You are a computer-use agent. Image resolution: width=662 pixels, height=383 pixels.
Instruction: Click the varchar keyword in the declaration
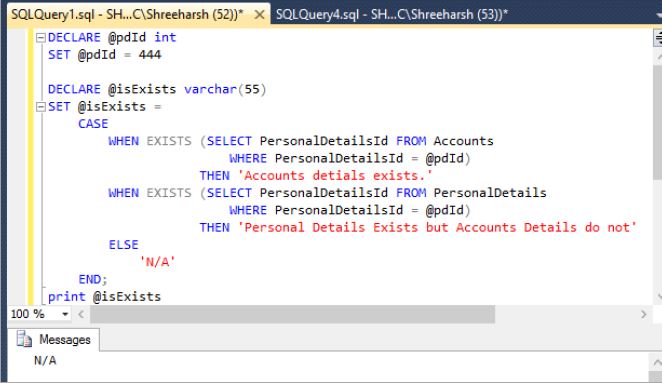point(210,89)
